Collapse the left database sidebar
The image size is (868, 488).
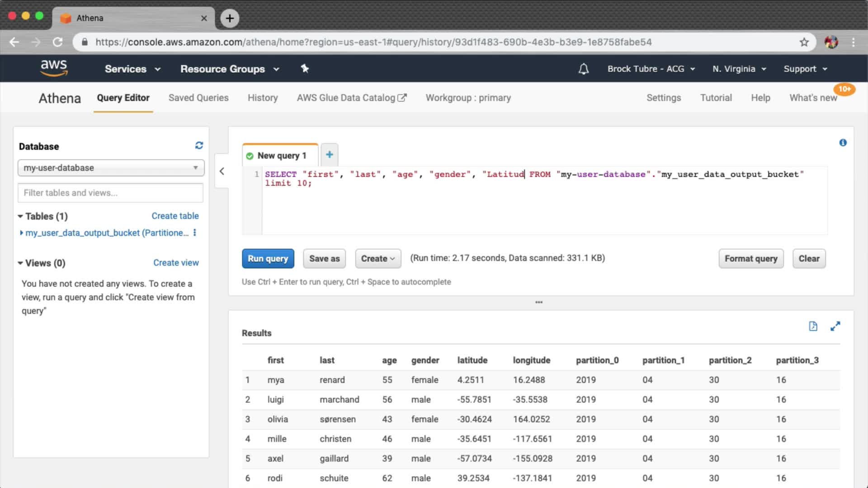[222, 171]
